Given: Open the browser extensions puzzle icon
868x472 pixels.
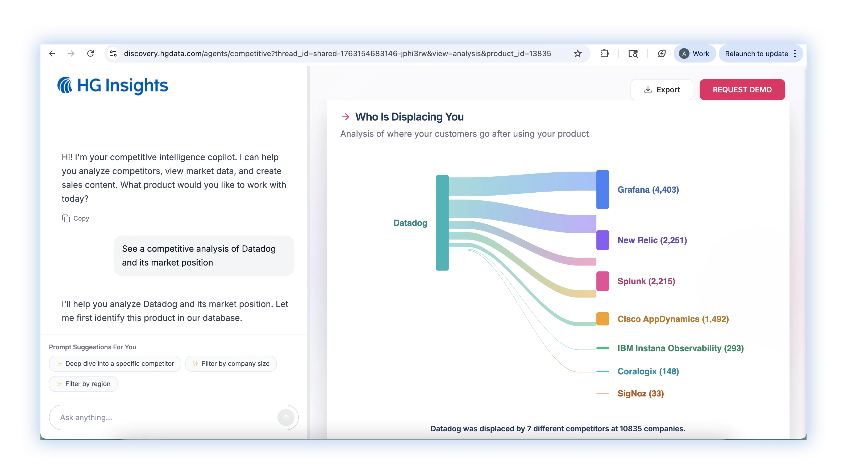Looking at the screenshot, I should click(x=604, y=53).
